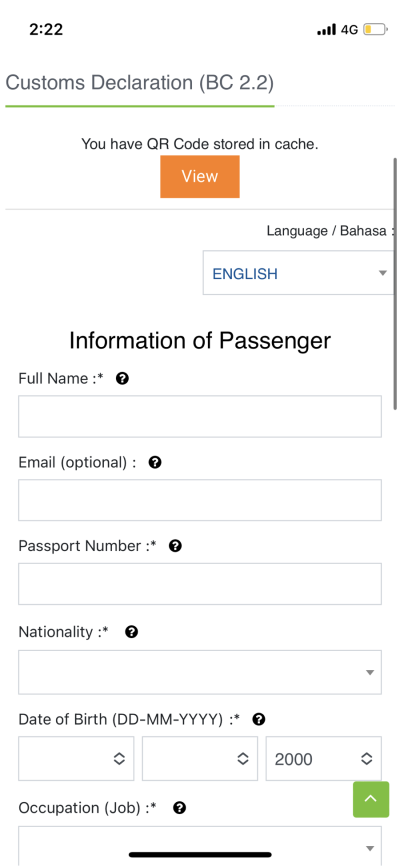Click into the Email input field
The image size is (400, 866).
coord(200,500)
